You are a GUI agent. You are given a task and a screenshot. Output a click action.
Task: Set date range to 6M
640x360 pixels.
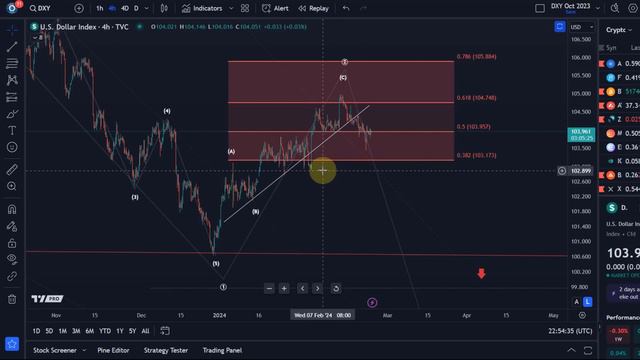(90, 331)
